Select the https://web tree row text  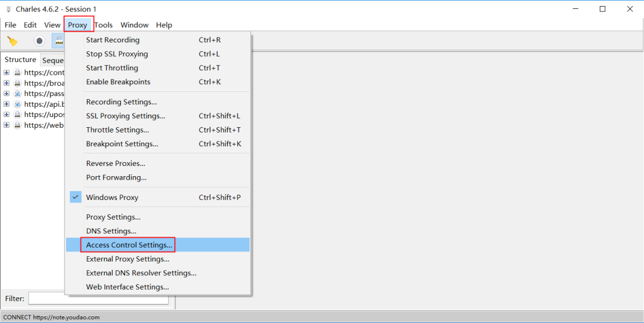[x=44, y=125]
